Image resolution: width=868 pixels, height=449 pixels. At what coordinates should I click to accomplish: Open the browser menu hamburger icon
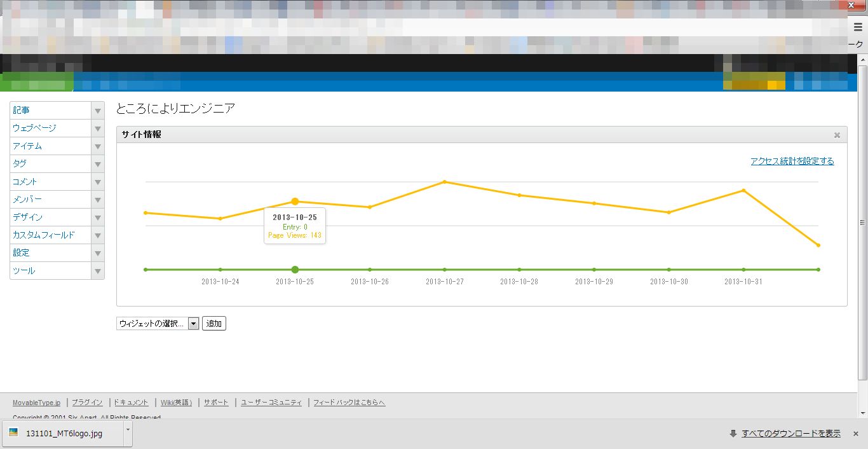(x=858, y=27)
